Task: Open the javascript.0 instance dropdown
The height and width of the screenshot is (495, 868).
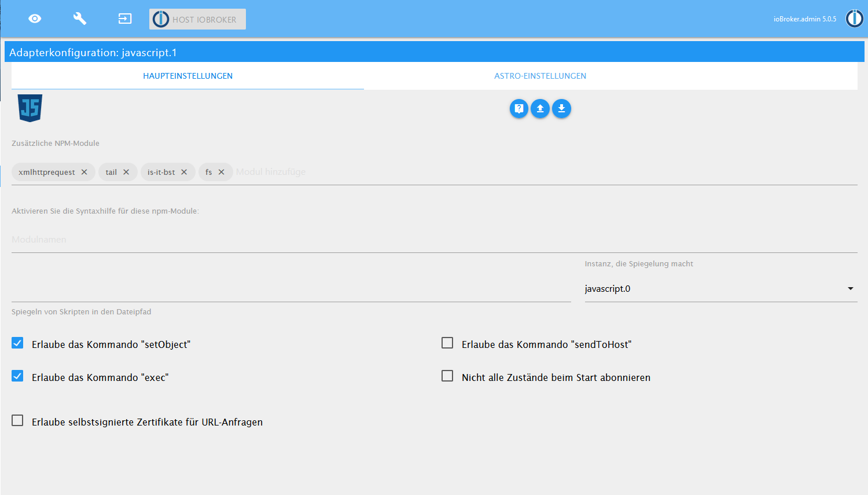Action: pyautogui.click(x=721, y=288)
